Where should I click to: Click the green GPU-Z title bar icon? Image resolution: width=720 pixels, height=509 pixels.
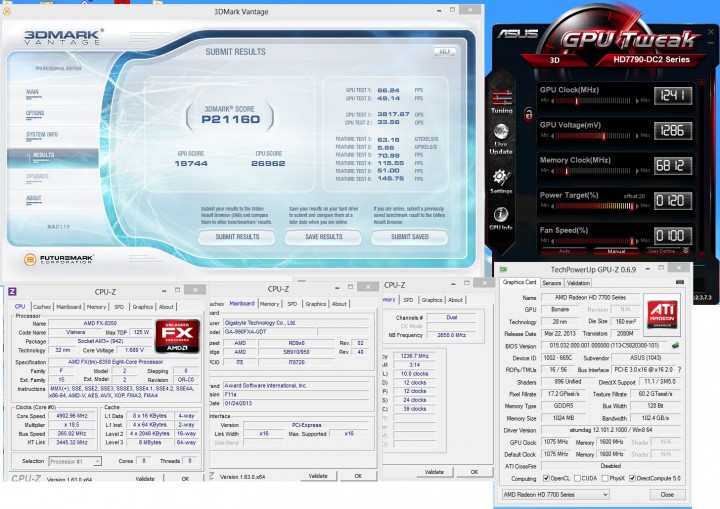point(503,269)
